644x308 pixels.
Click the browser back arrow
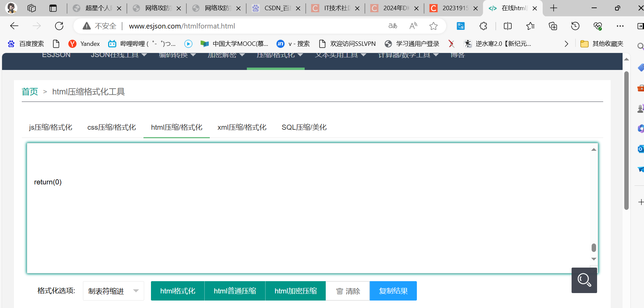14,26
